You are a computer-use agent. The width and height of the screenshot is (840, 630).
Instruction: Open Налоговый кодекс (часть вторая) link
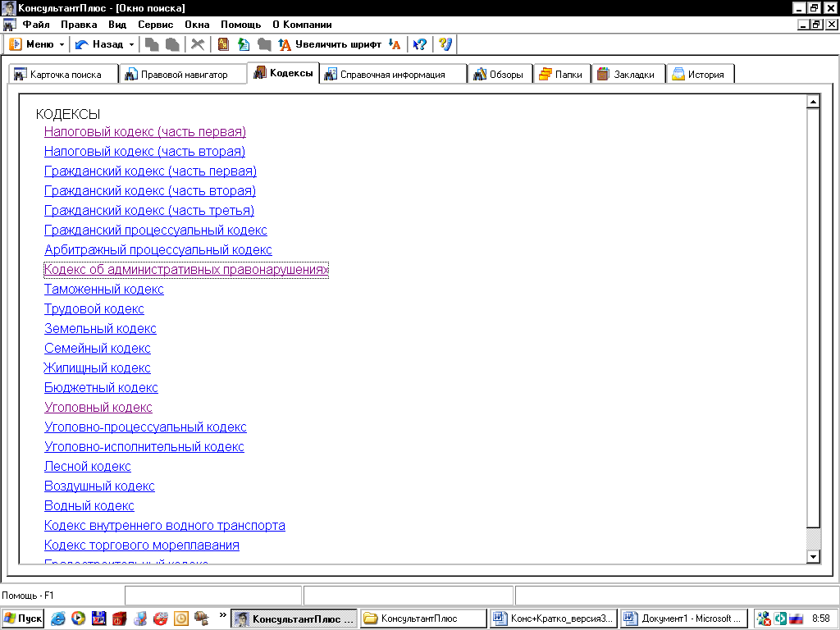coord(144,152)
